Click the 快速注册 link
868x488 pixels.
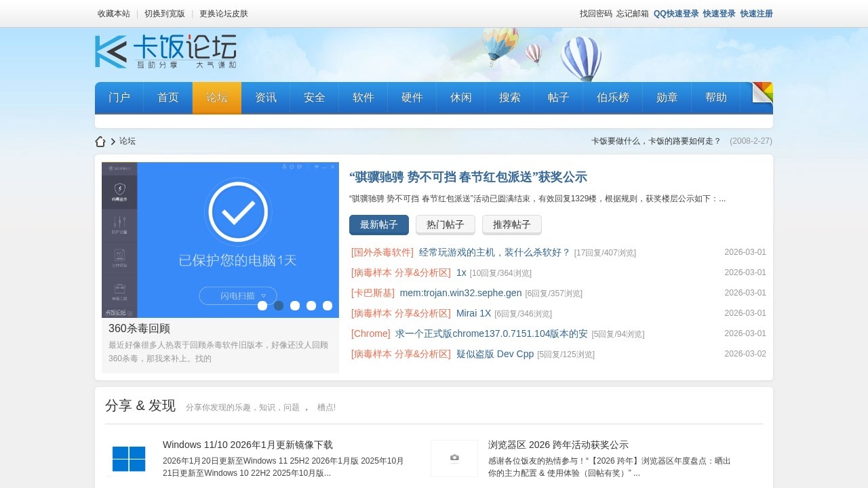(756, 14)
